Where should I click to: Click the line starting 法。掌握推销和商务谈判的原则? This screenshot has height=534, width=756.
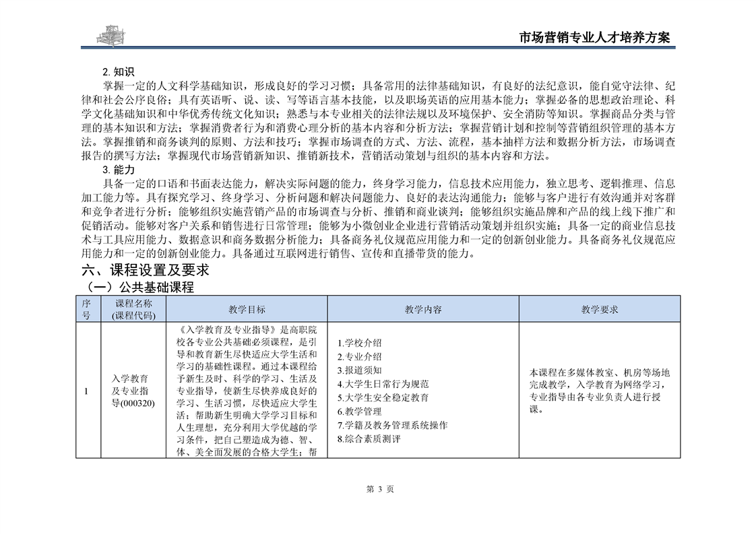pyautogui.click(x=379, y=142)
